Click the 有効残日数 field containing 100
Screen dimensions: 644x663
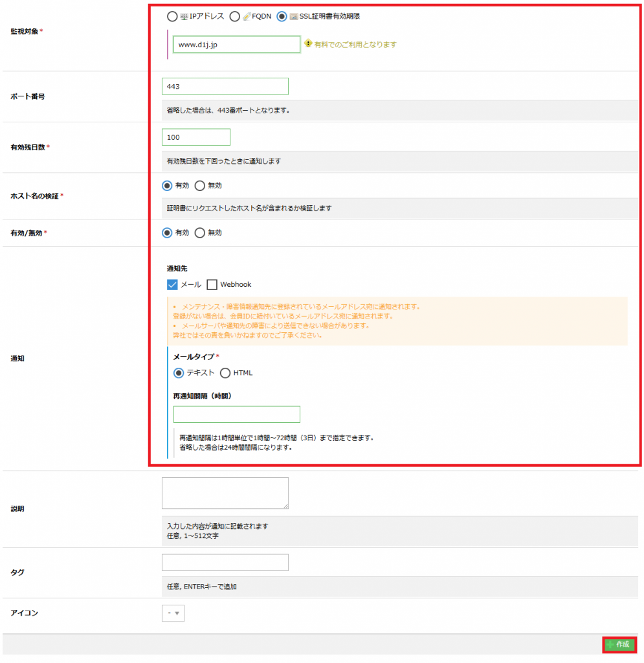point(195,137)
